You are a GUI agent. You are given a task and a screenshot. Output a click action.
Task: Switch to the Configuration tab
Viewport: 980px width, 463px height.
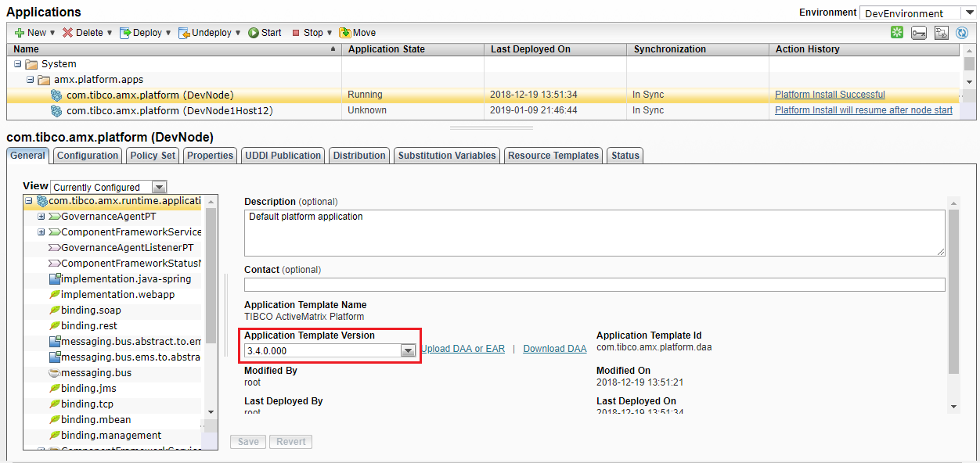(88, 156)
